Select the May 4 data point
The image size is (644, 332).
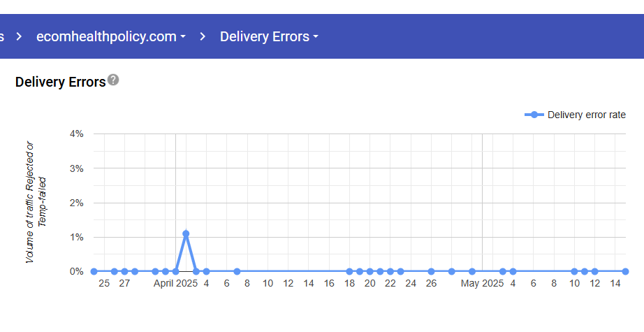click(513, 271)
